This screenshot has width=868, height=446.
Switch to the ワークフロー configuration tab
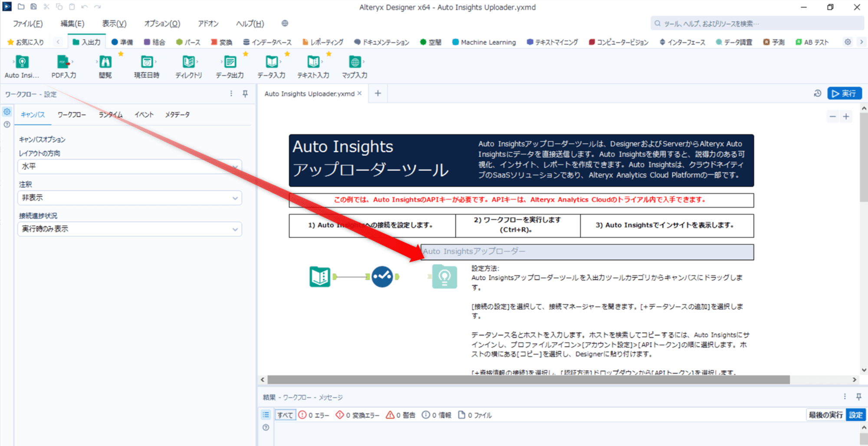(x=72, y=115)
